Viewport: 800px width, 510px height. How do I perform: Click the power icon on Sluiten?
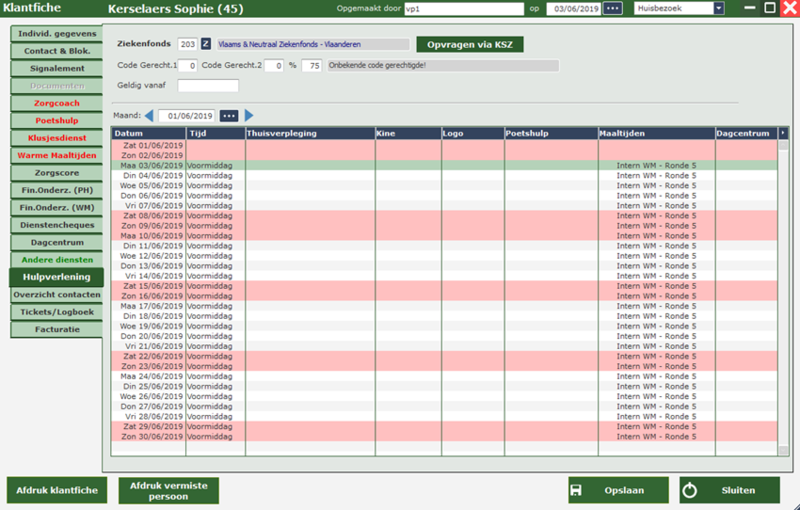point(689,490)
